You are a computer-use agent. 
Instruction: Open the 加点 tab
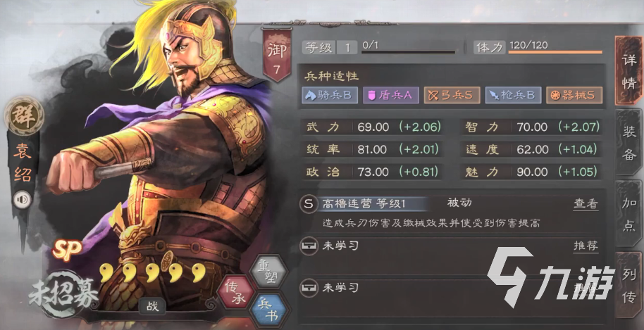(x=628, y=214)
